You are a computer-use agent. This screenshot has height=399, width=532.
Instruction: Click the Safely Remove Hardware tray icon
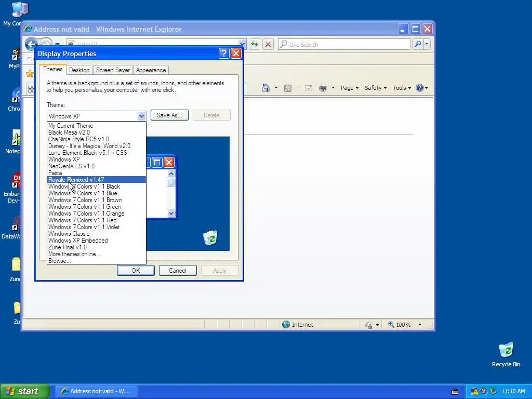[493, 391]
